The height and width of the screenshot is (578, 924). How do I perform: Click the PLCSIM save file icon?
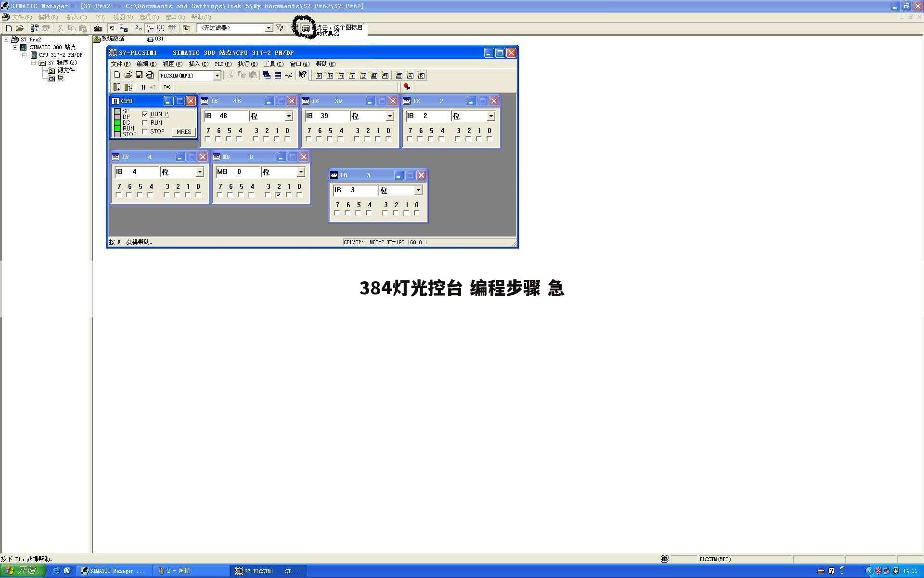pos(139,75)
